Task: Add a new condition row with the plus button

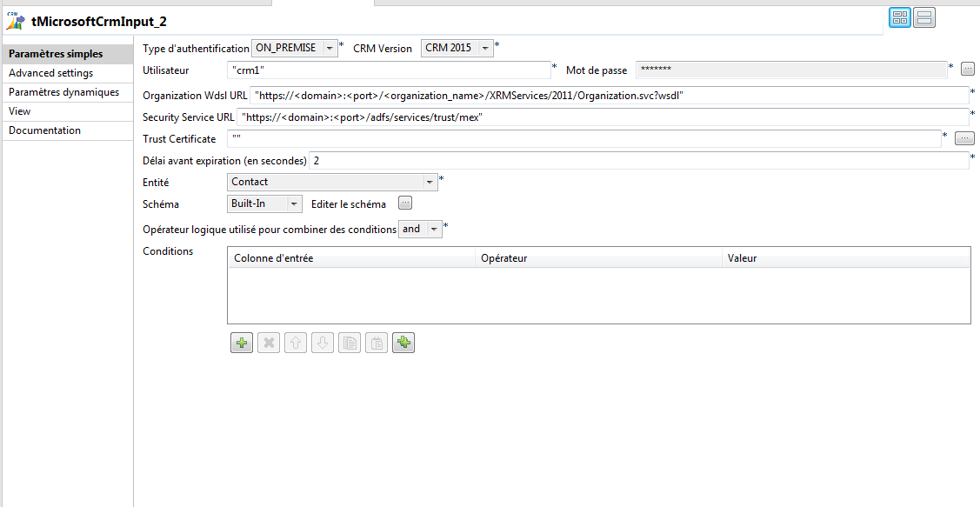Action: click(242, 343)
